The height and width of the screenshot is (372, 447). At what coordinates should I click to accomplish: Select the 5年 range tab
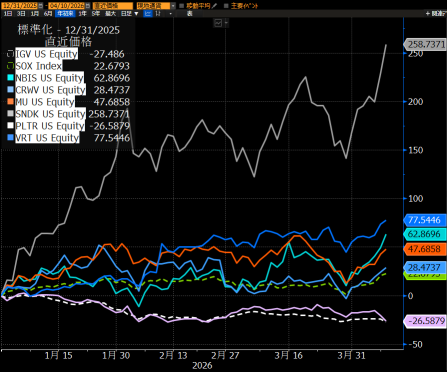pyautogui.click(x=96, y=13)
